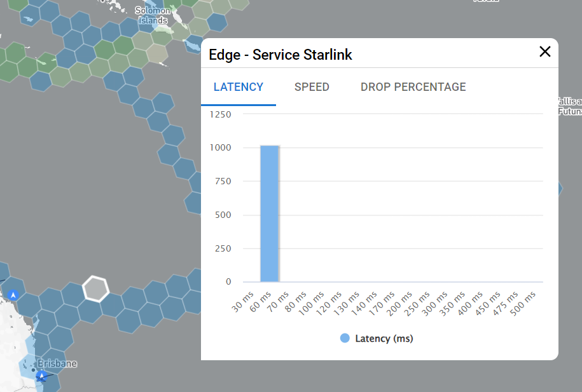
Task: Click the Solomon Islands map label
Action: [x=153, y=15]
